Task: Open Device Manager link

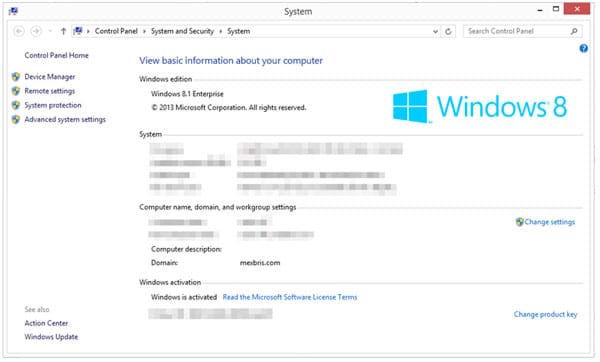Action: (50, 77)
